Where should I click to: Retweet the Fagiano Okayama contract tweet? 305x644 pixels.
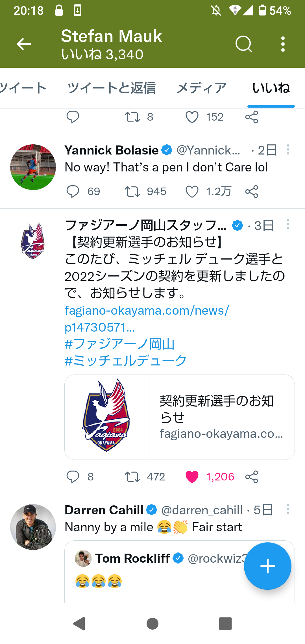pyautogui.click(x=132, y=477)
